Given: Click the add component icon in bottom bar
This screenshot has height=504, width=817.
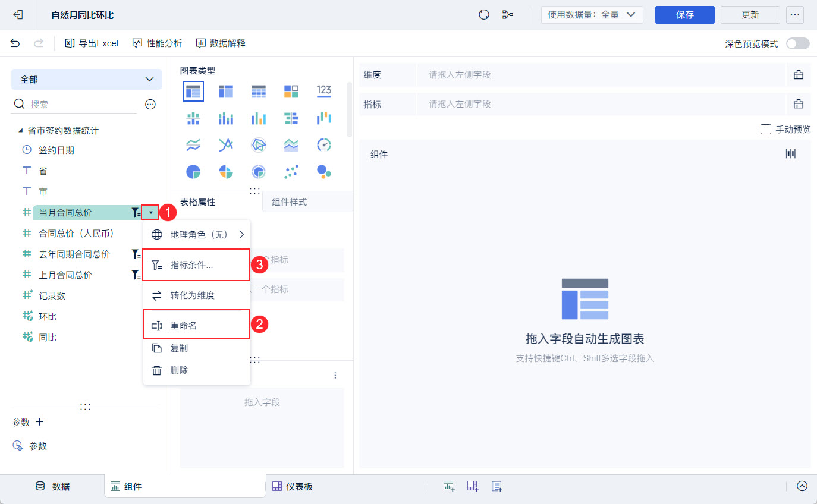Looking at the screenshot, I should (449, 486).
